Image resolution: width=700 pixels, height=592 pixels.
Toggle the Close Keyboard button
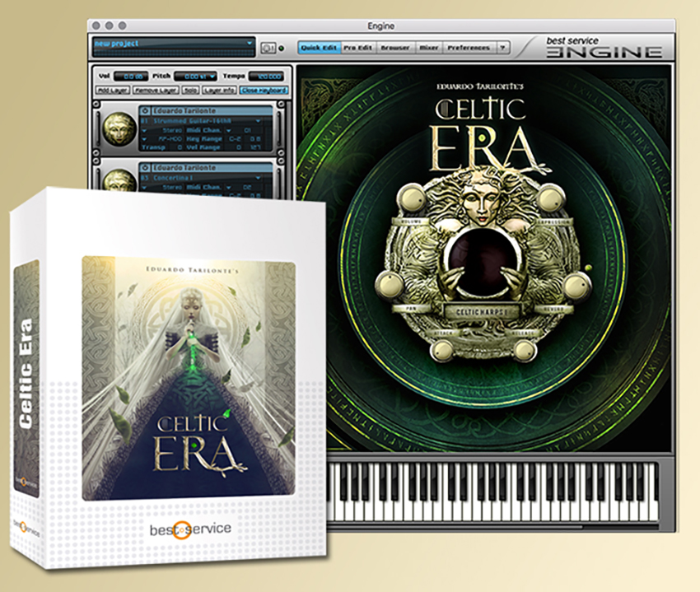(x=264, y=91)
